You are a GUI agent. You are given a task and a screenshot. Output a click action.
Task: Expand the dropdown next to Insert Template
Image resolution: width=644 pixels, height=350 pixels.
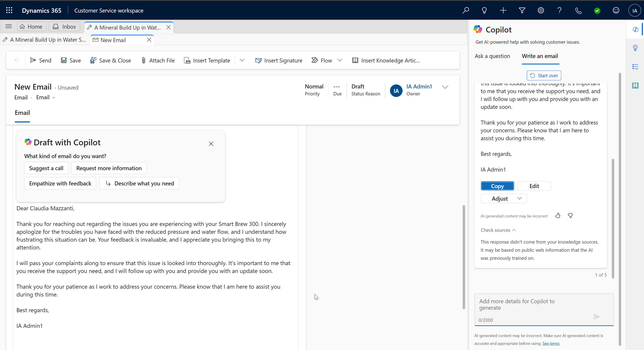point(242,60)
